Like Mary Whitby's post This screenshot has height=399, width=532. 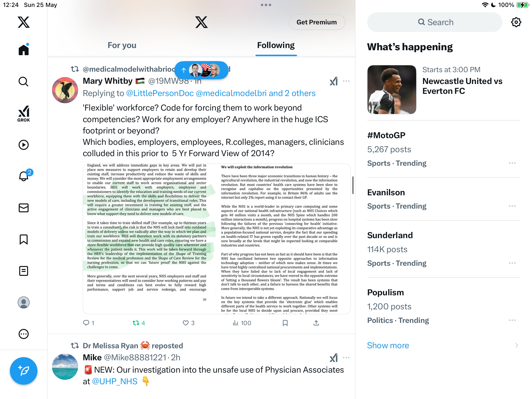point(188,323)
